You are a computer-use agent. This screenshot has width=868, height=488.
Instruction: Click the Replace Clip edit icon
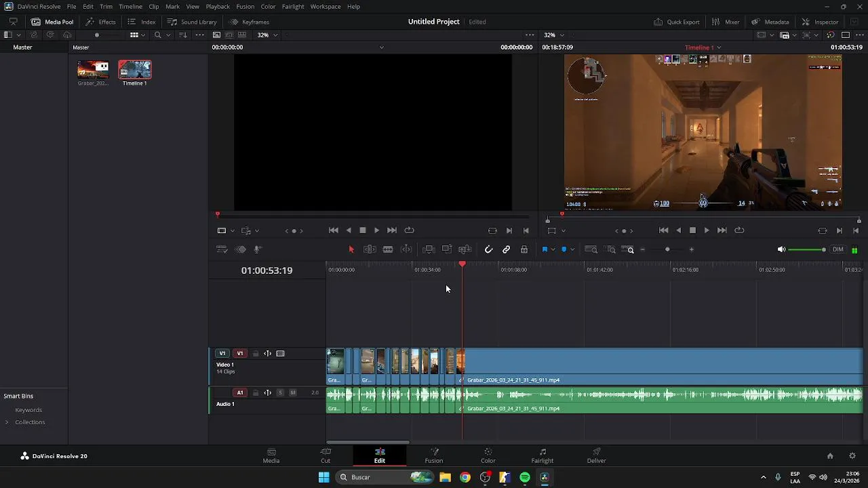tap(465, 249)
